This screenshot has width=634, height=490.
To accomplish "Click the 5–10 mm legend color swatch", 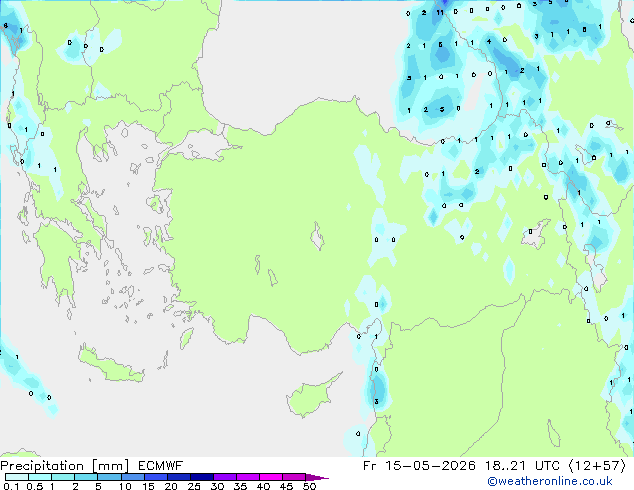I will click(x=109, y=477).
